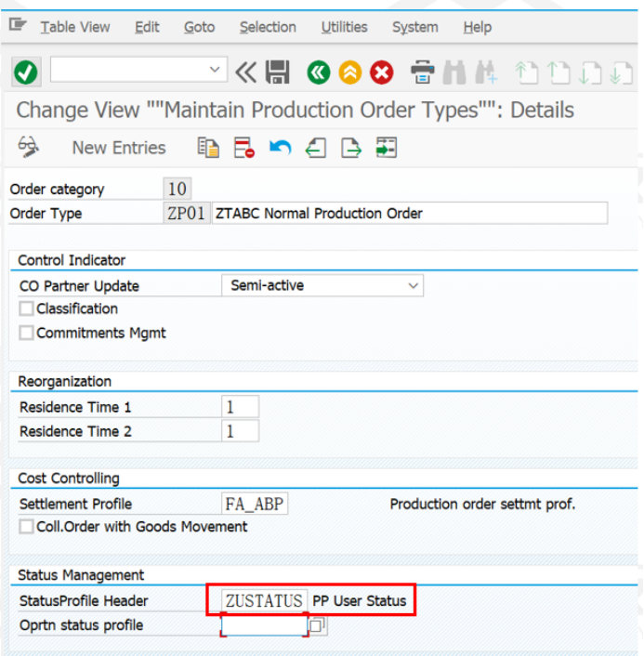The width and height of the screenshot is (644, 656).
Task: Enable the Commitments Mgmt checkbox
Action: coord(26,333)
